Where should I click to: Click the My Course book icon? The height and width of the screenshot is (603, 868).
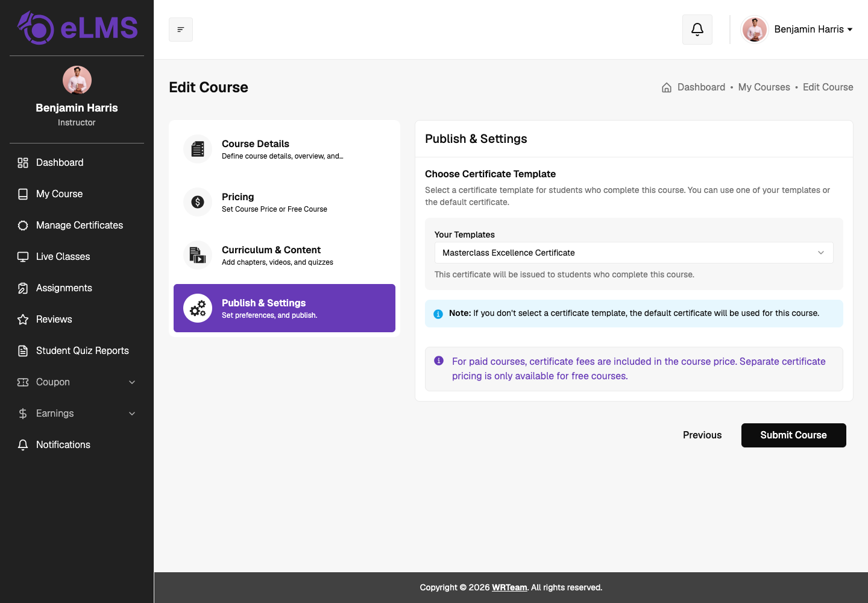[23, 194]
